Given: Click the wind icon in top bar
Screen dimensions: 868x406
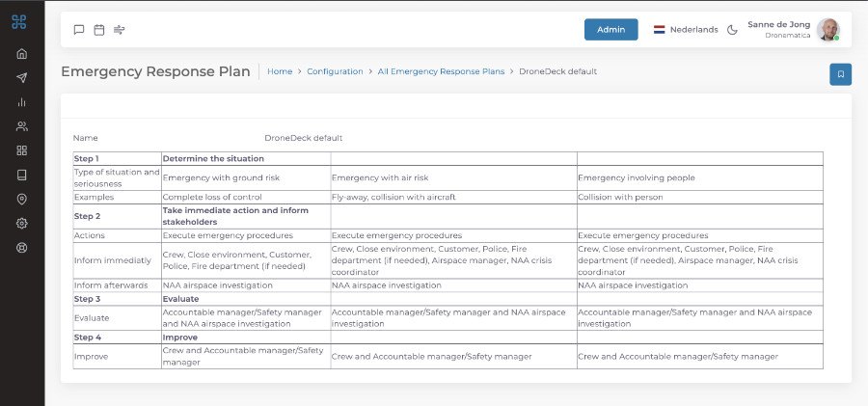Looking at the screenshot, I should click(x=120, y=30).
